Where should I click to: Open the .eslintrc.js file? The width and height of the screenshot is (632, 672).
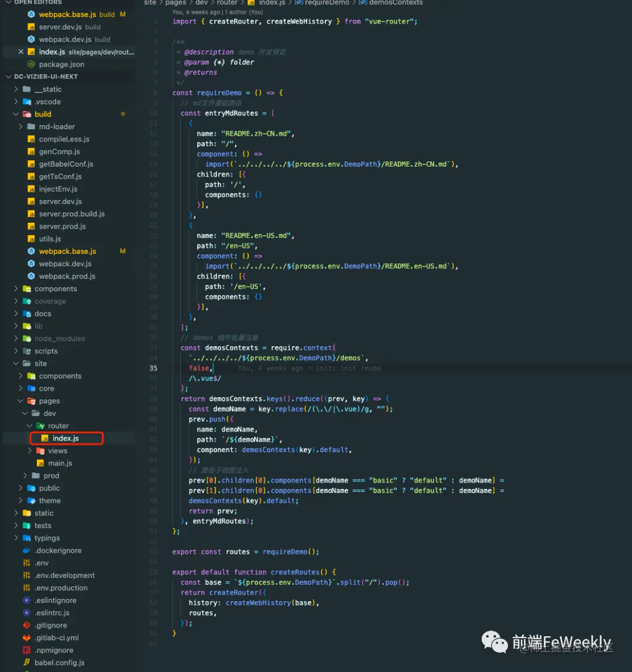click(x=52, y=612)
